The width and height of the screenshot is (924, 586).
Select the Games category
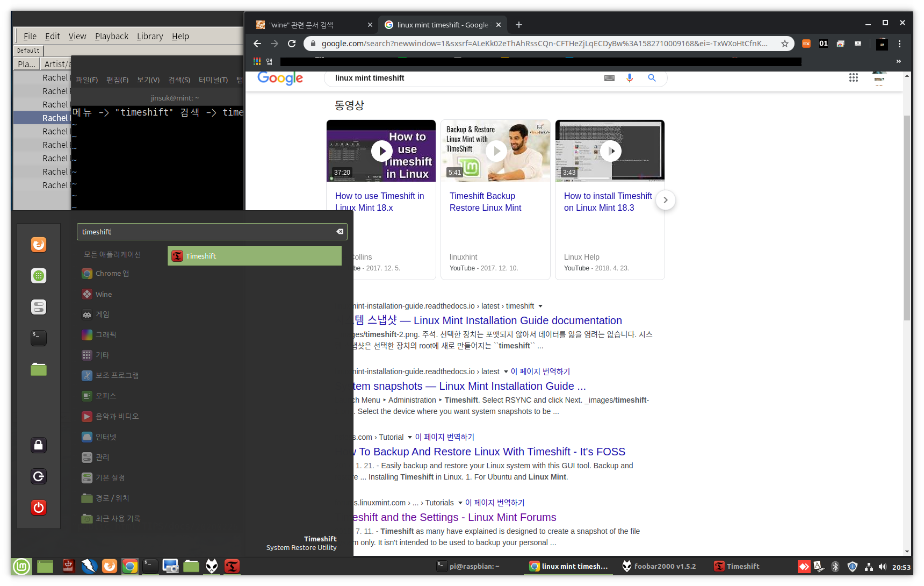[x=96, y=315]
